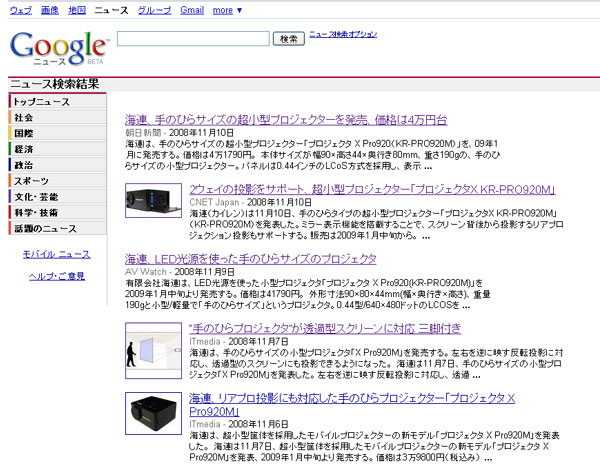
Task: Click the date text 2008年11月9日
Action: click(x=204, y=272)
